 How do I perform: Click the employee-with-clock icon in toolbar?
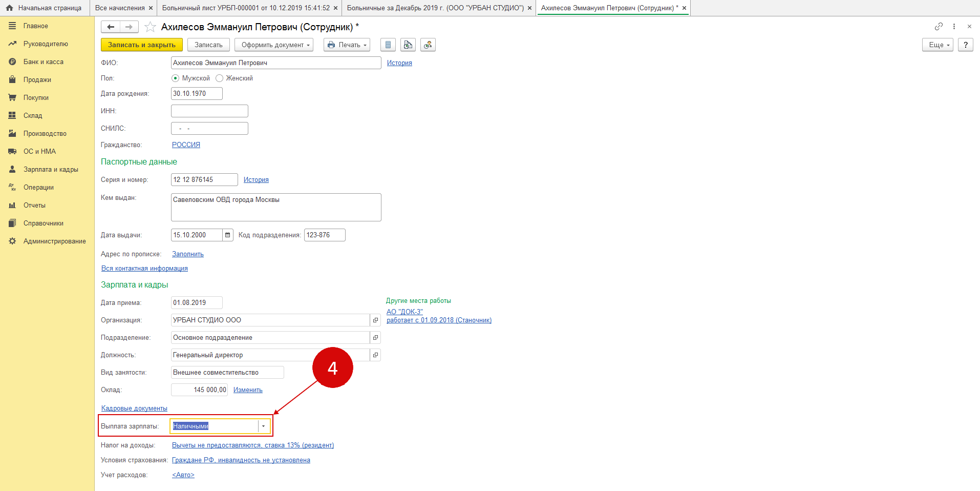click(428, 45)
